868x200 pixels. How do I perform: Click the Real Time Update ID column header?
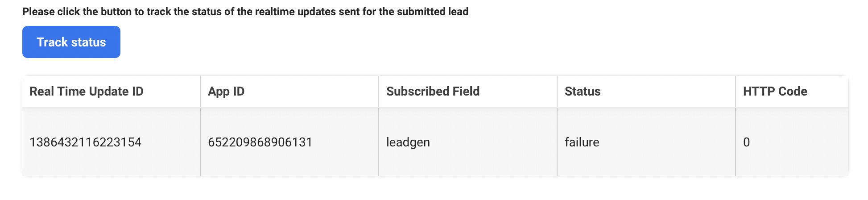87,92
